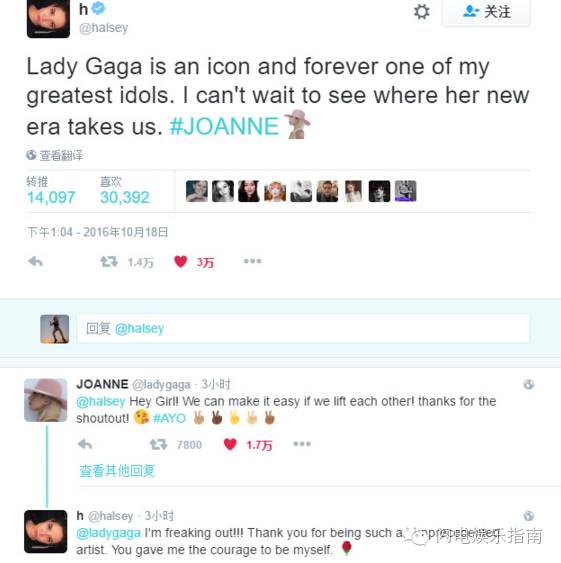This screenshot has width=561, height=563.
Task: Click the reply arrow on Lady Gaga's tweet
Action: tap(85, 444)
